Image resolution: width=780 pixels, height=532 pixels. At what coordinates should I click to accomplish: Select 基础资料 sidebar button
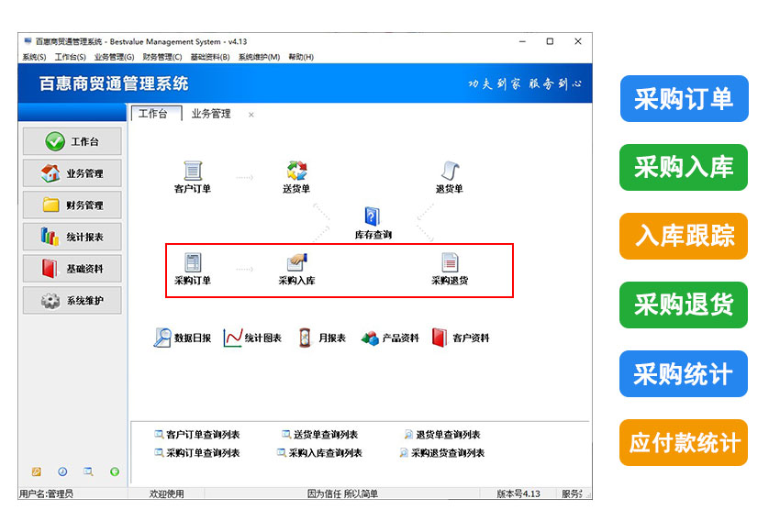coord(72,269)
